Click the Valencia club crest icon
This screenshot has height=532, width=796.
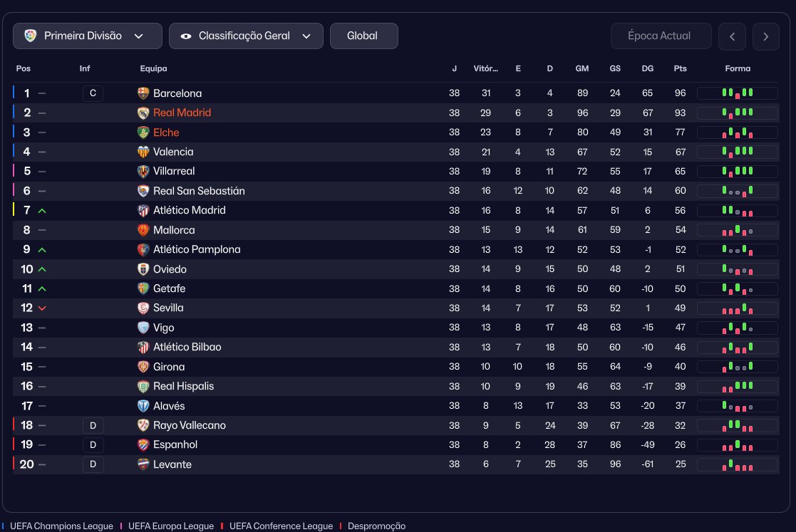pyautogui.click(x=143, y=152)
